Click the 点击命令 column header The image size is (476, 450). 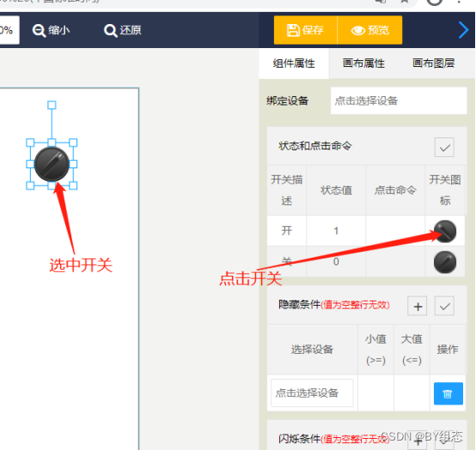tap(395, 191)
